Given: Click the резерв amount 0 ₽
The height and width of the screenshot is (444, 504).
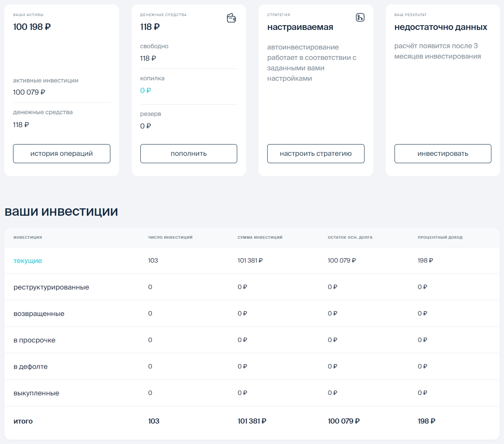Looking at the screenshot, I should 146,126.
